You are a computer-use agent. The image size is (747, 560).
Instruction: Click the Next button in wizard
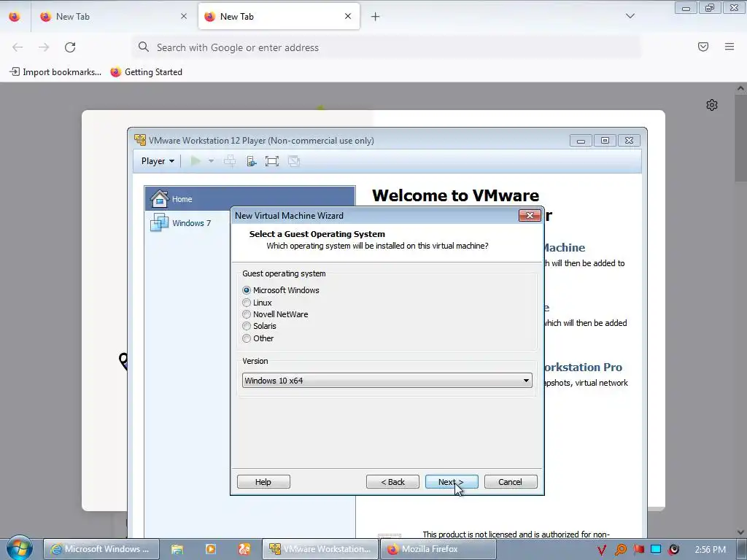point(452,482)
